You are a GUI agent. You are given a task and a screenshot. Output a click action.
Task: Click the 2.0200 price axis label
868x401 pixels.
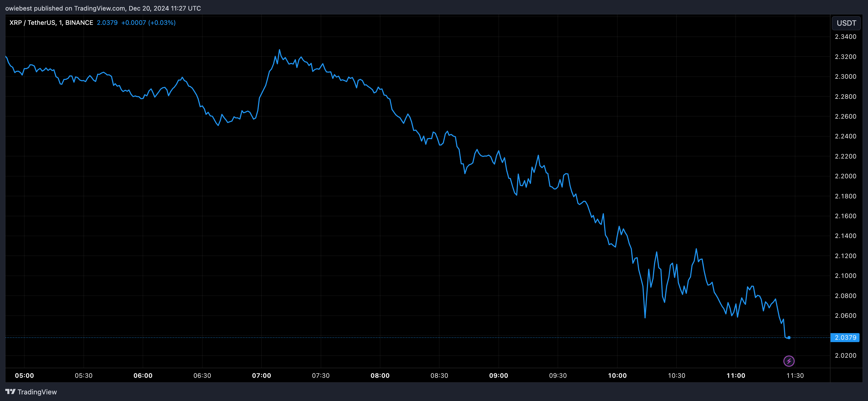[846, 356]
